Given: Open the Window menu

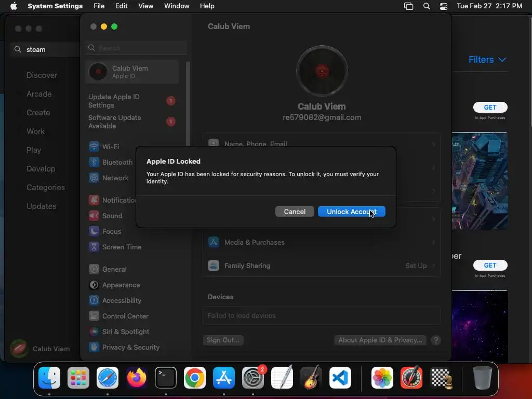Looking at the screenshot, I should coord(177,6).
